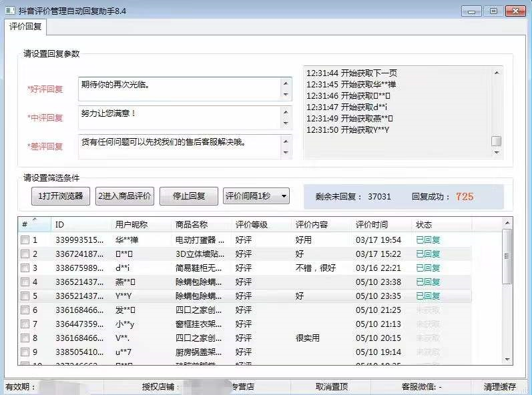Tick the checkbox for row 1

point(25,240)
